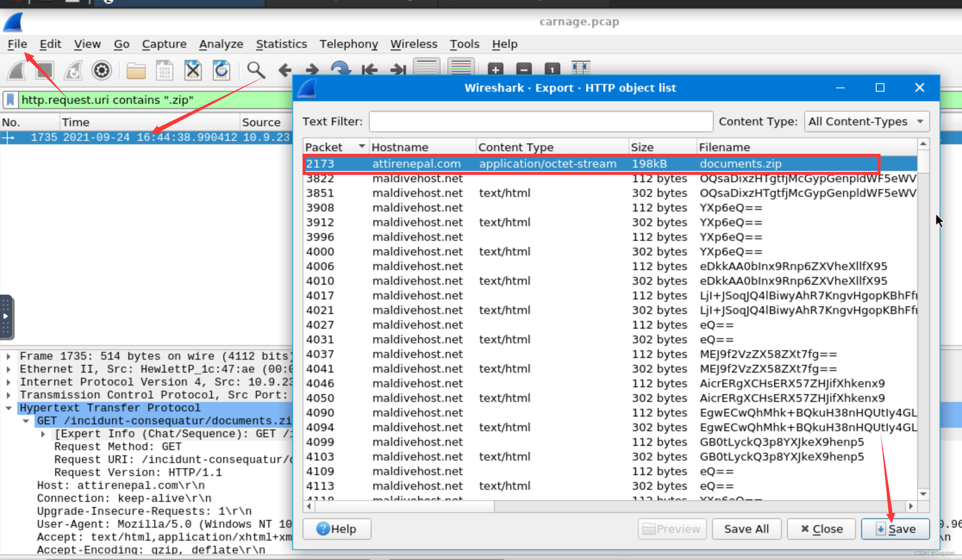Viewport: 962px width, 560px height.
Task: Open the Go menu
Action: [122, 44]
